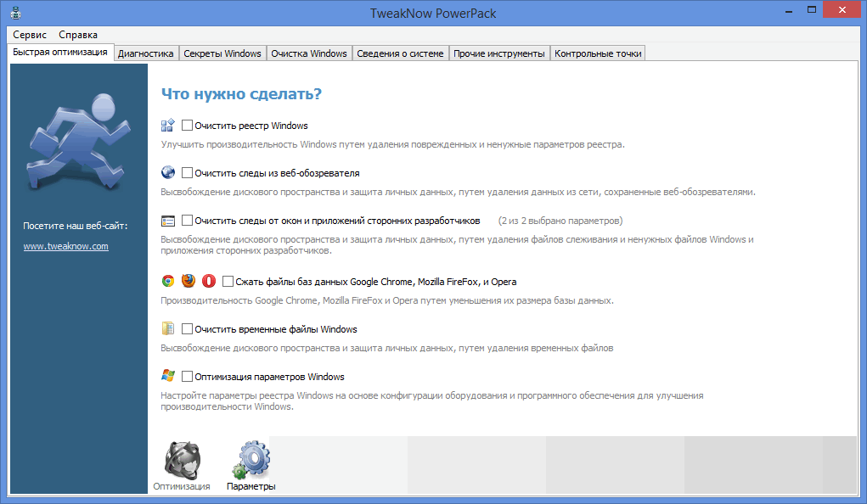The width and height of the screenshot is (867, 504).
Task: Click the Windows flag optimization icon
Action: click(x=168, y=376)
